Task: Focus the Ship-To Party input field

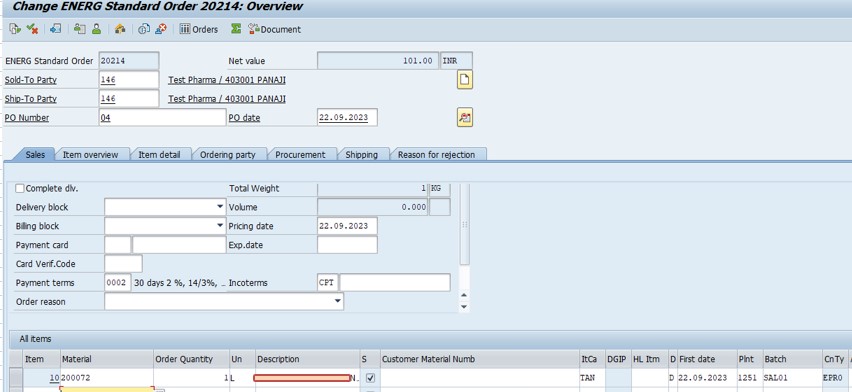Action: coord(129,99)
